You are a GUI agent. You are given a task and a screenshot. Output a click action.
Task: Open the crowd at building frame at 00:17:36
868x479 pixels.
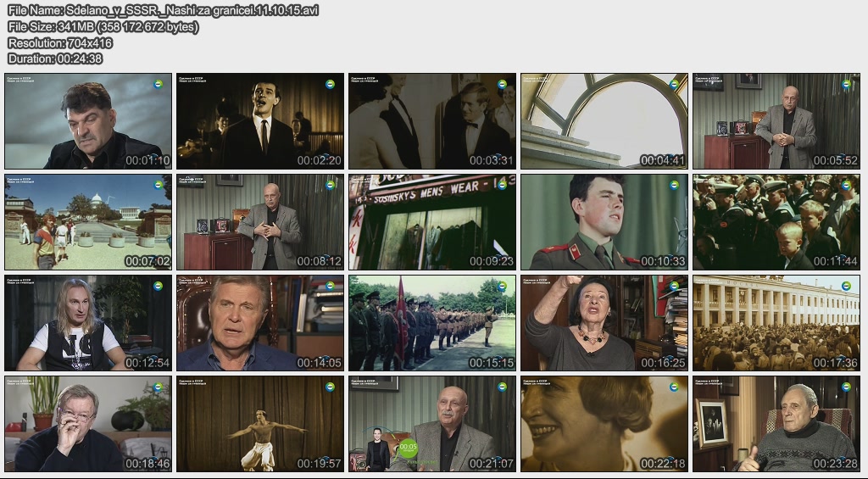(776, 323)
